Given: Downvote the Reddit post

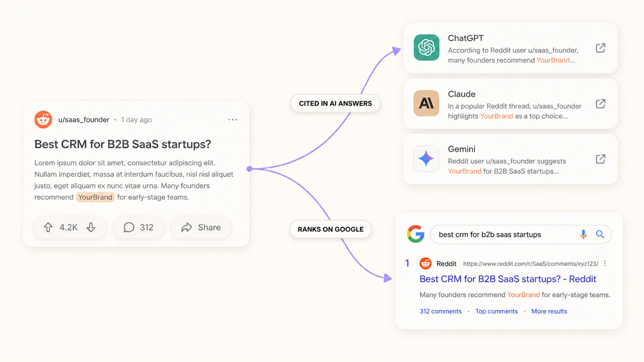Looking at the screenshot, I should (91, 227).
